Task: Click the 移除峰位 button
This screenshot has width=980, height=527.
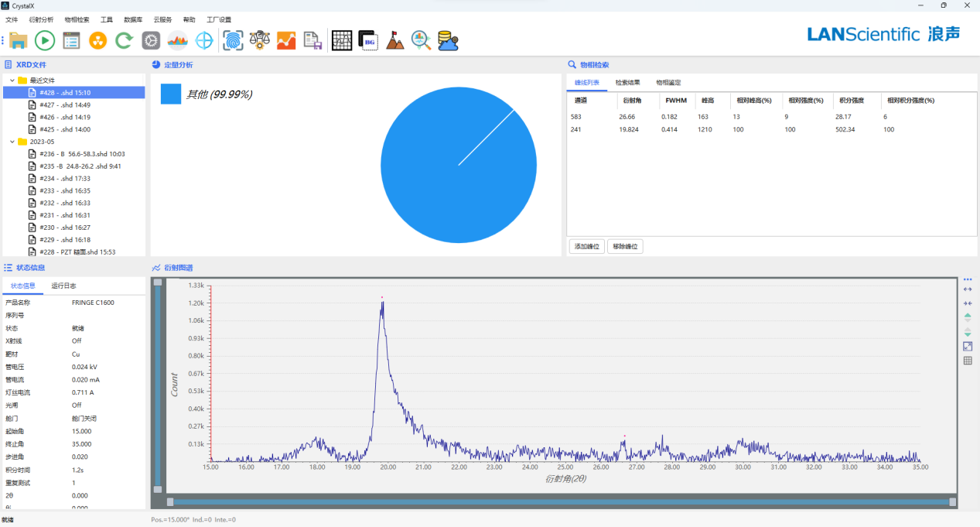Action: point(625,247)
